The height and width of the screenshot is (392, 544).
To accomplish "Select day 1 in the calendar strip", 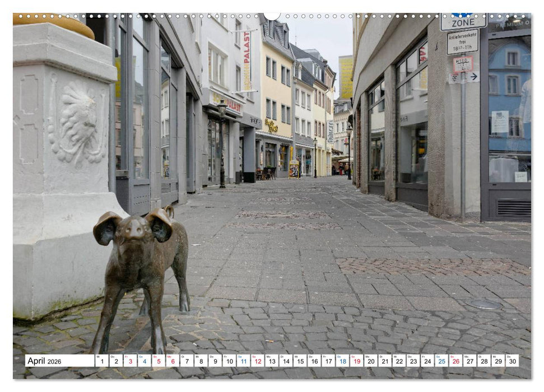I will coord(101,361).
